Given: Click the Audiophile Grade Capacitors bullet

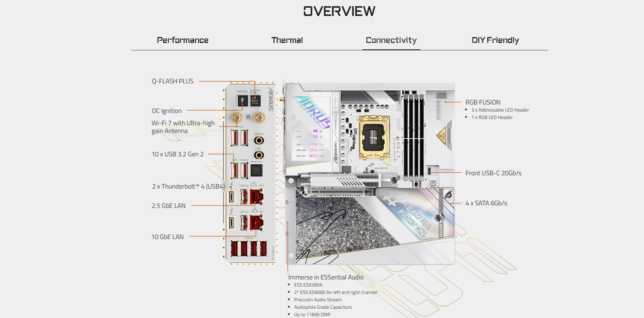Looking at the screenshot, I should (323, 307).
